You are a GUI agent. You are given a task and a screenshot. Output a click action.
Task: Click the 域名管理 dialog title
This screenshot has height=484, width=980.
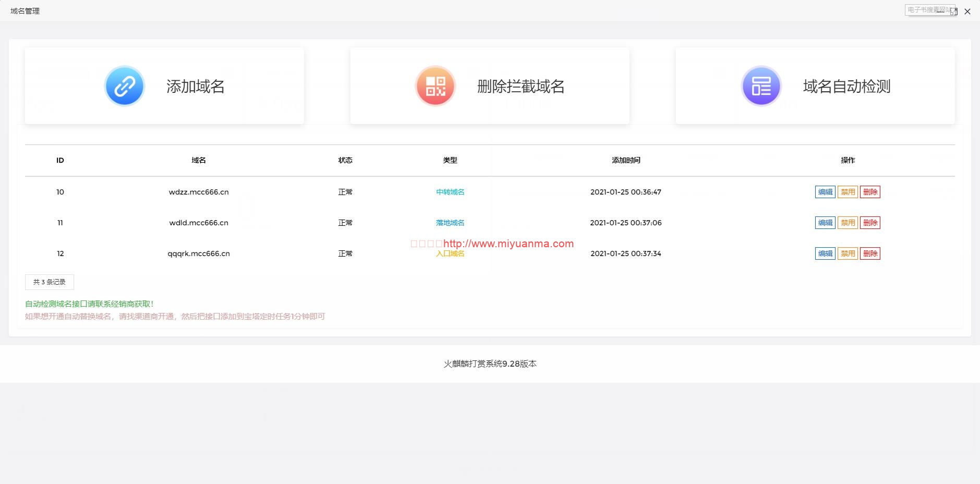tap(25, 11)
